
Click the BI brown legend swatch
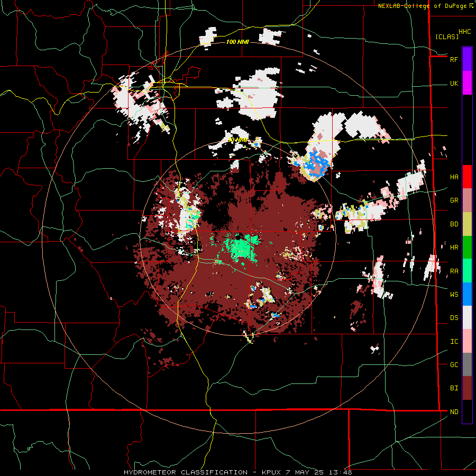pos(467,388)
